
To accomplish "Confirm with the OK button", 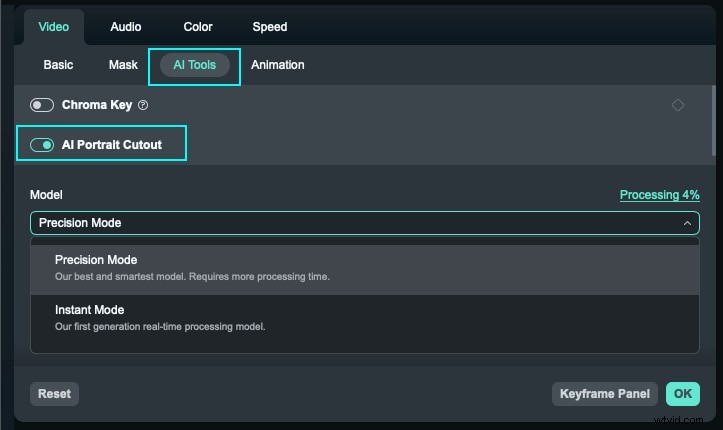I will (x=683, y=394).
